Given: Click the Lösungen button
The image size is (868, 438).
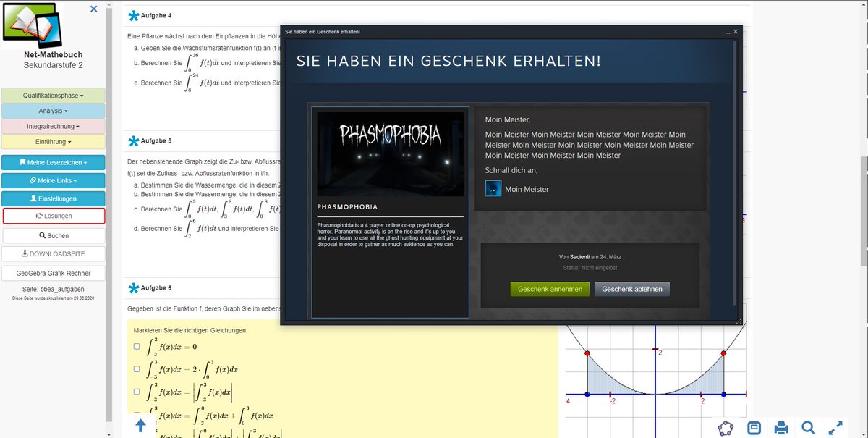Looking at the screenshot, I should (x=54, y=216).
